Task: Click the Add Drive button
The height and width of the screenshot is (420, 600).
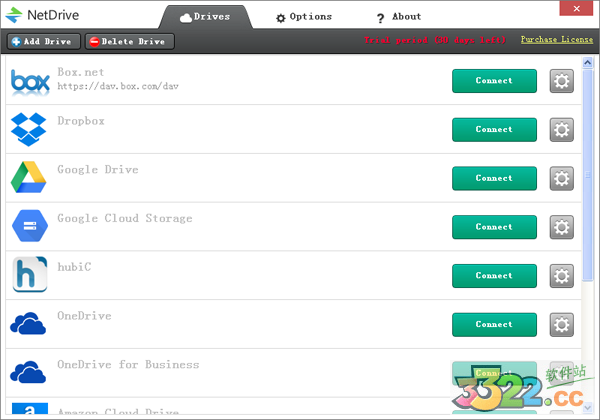Action: (x=43, y=41)
